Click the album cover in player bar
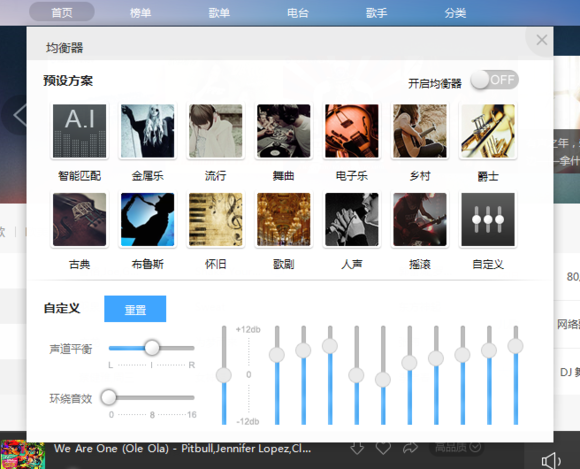The width and height of the screenshot is (580, 469). (x=23, y=454)
